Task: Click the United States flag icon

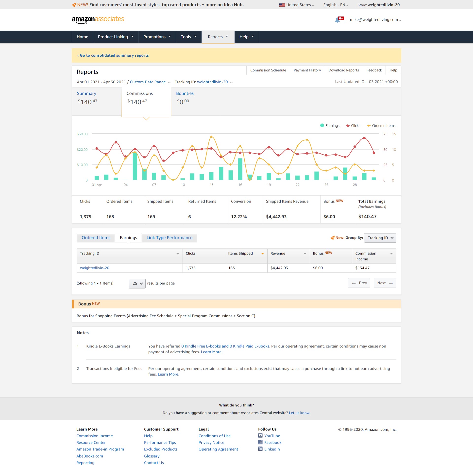Action: 282,5
